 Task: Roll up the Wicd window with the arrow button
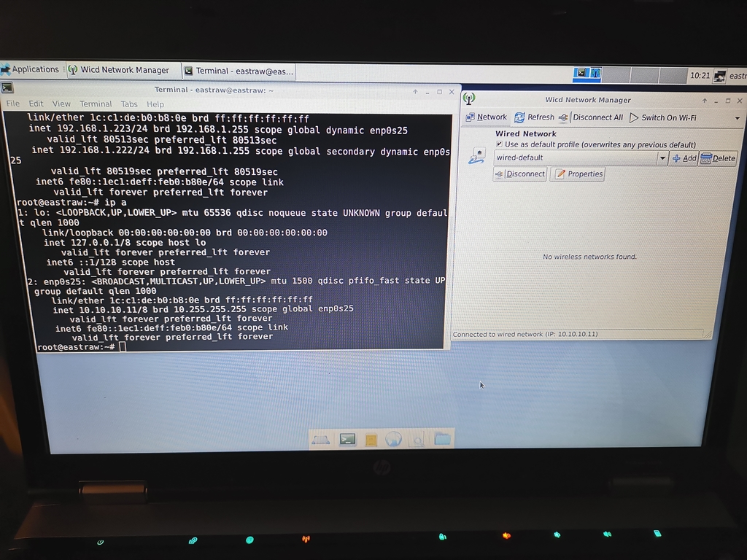(704, 101)
